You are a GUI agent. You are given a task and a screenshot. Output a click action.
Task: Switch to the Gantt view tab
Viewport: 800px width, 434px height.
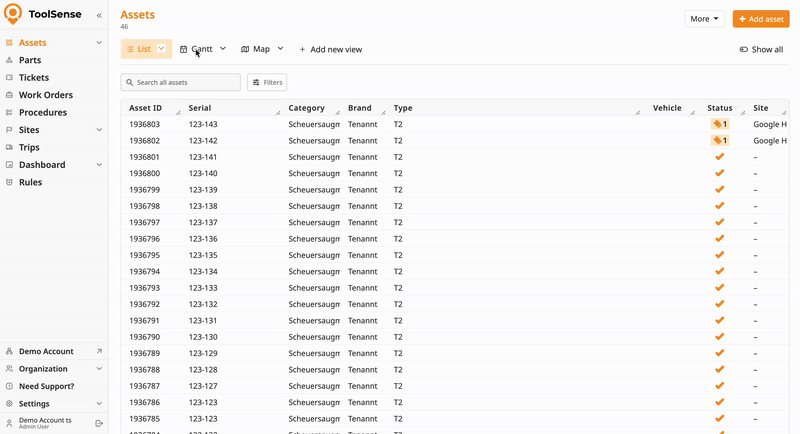point(197,49)
